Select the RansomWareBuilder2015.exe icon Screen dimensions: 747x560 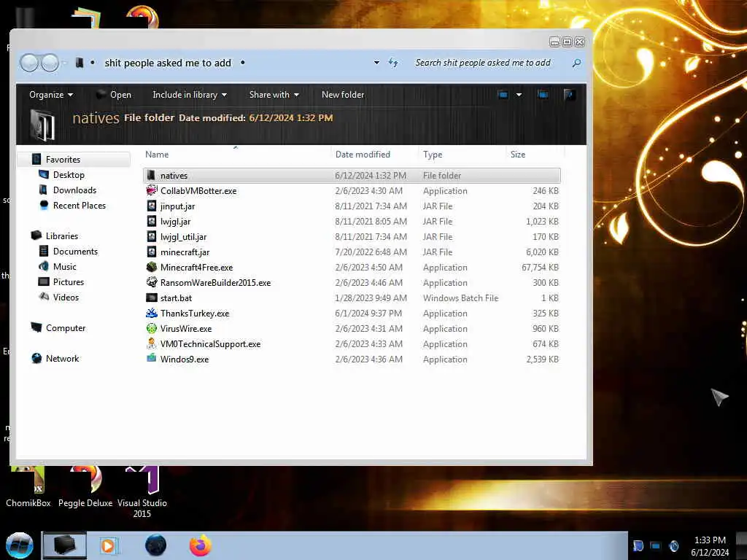click(151, 282)
